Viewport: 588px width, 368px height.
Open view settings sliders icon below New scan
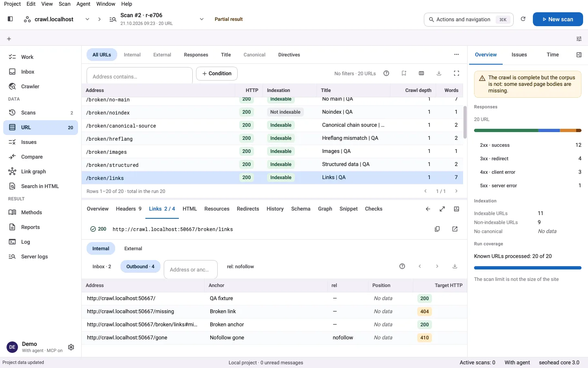579,39
